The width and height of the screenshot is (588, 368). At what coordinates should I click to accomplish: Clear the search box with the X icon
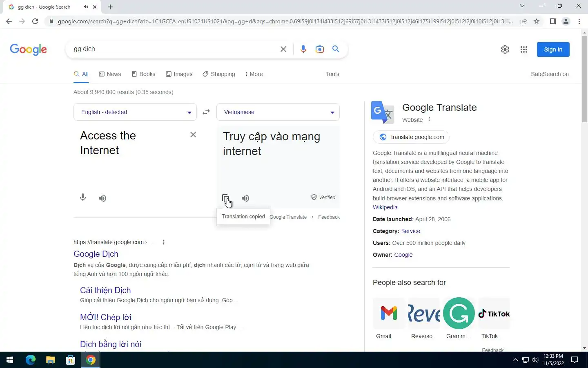283,49
